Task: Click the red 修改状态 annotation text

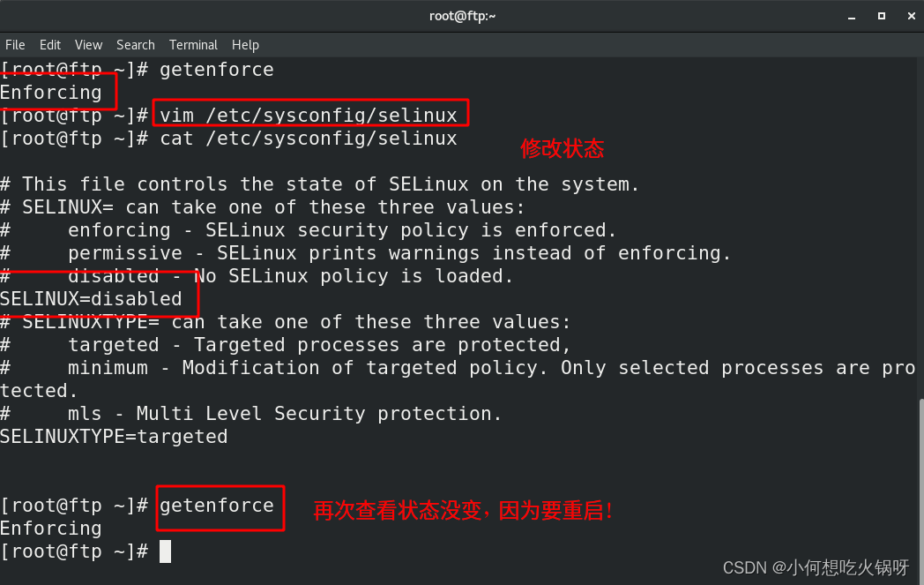Action: [562, 148]
